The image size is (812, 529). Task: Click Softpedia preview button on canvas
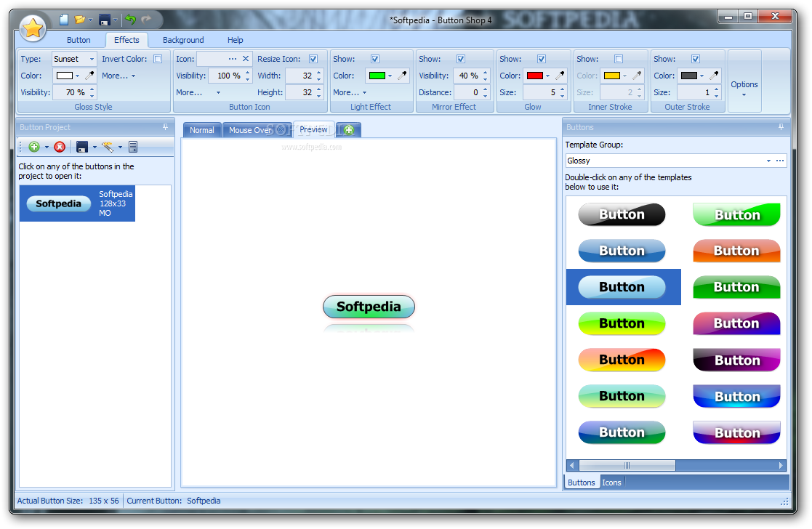[x=369, y=307]
